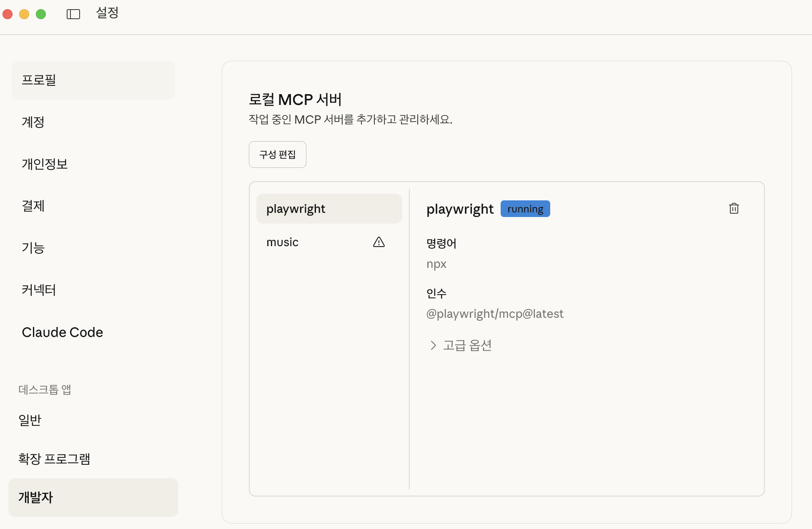Select the 결제 section
This screenshot has height=529, width=812.
pos(93,206)
